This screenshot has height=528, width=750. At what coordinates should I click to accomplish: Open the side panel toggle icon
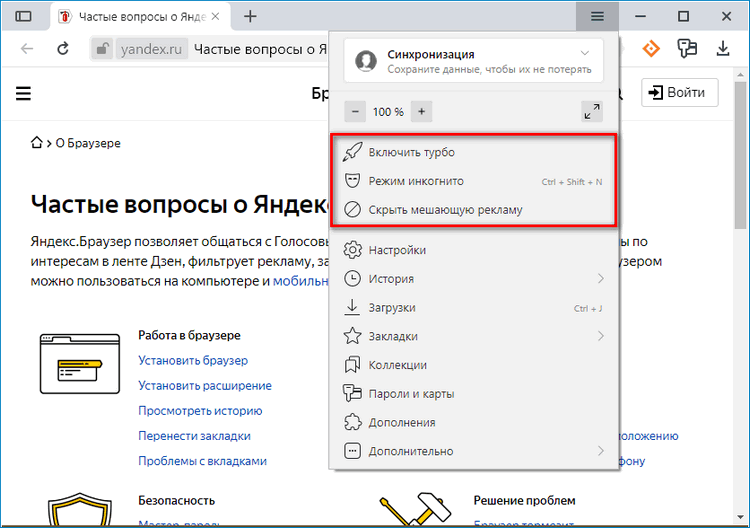[x=23, y=16]
